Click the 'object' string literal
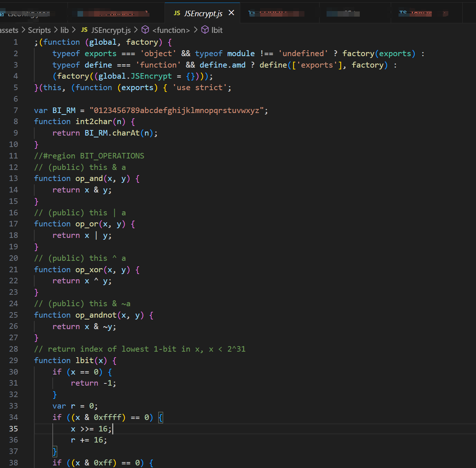This screenshot has height=468, width=476. pyautogui.click(x=158, y=54)
